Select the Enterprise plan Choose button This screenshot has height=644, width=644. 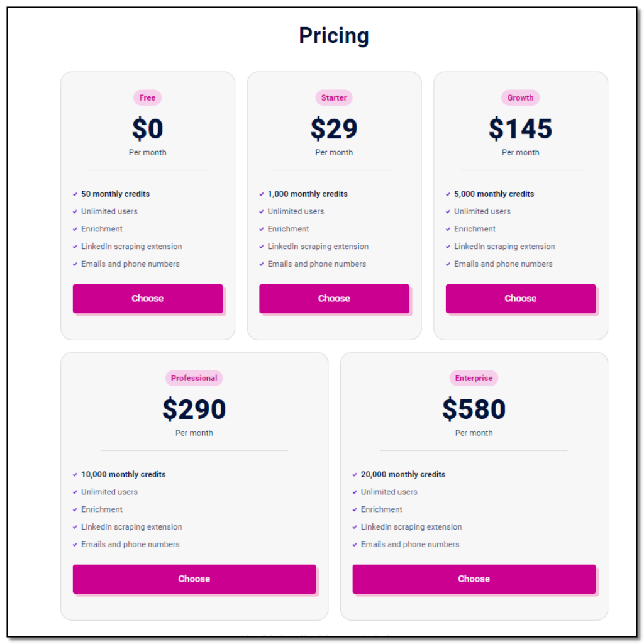click(474, 579)
